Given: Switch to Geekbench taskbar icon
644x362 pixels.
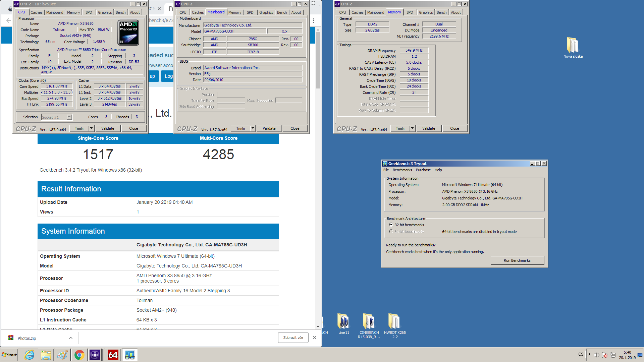Looking at the screenshot, I should tap(129, 355).
